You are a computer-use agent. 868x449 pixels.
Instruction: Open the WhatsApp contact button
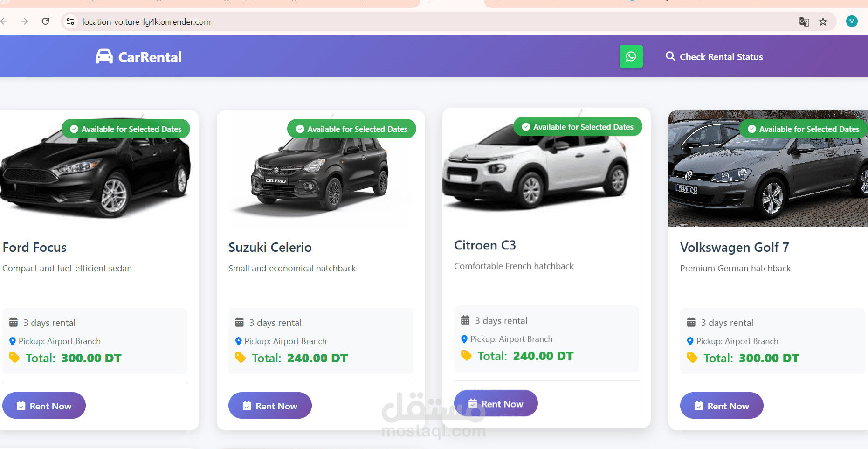tap(631, 56)
